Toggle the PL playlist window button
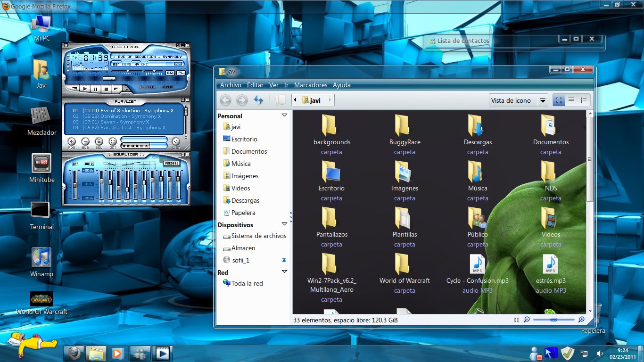Image resolution: width=644 pixels, height=362 pixels. click(x=181, y=73)
